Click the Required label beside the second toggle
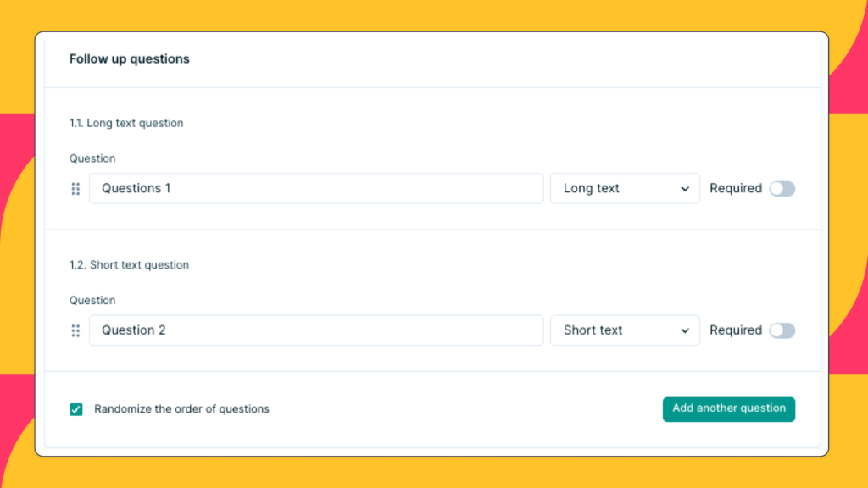 [x=736, y=330]
